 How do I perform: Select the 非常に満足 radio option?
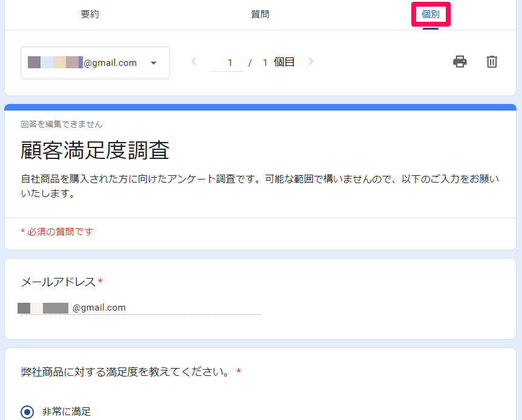[x=27, y=412]
